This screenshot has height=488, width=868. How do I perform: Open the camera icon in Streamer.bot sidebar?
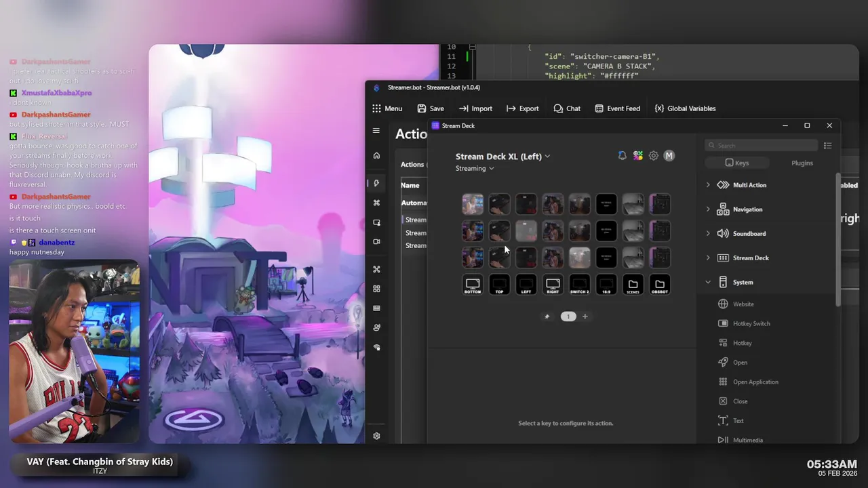tap(376, 241)
